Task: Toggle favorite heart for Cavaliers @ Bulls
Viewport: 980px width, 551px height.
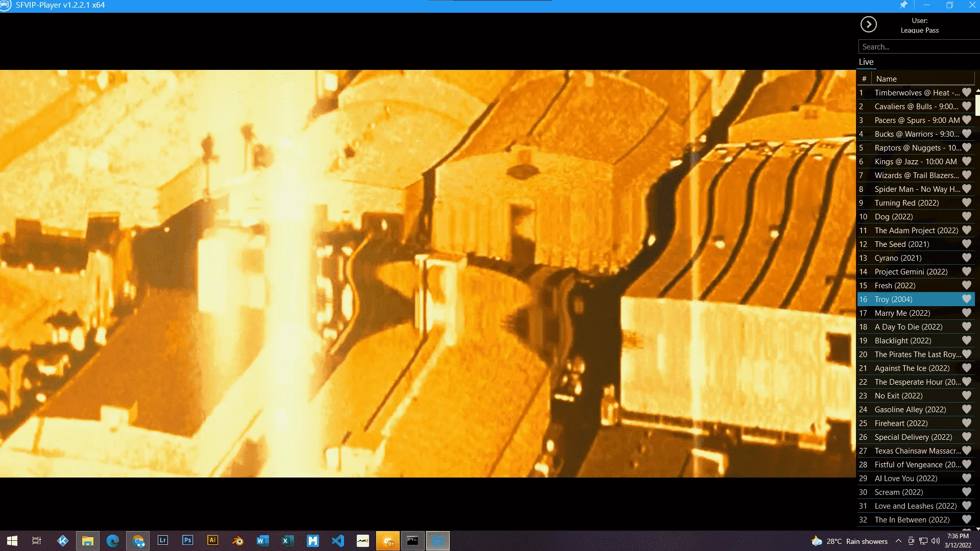Action: click(x=967, y=106)
